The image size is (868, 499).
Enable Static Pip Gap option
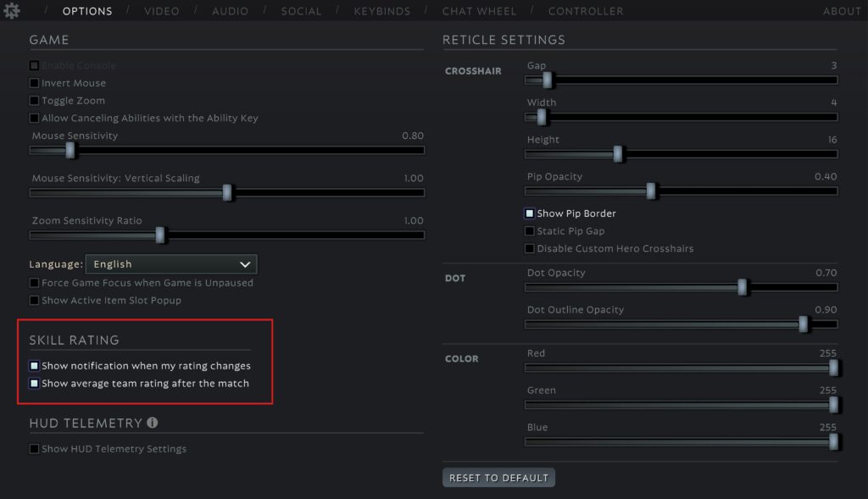point(530,231)
